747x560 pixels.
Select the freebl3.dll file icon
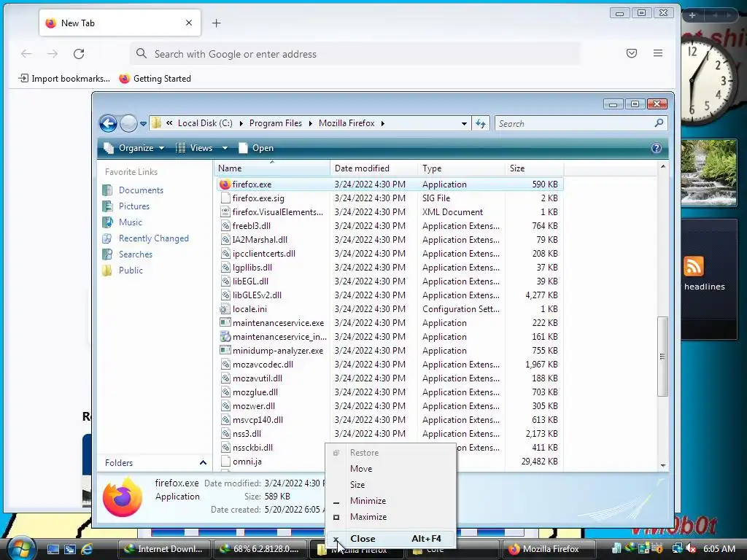[225, 226]
